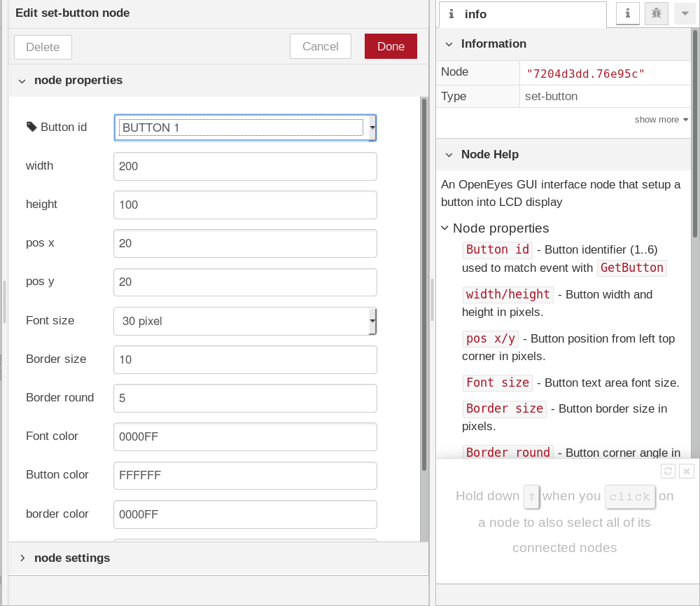Viewport: 700px width, 606px height.
Task: Click the pos x/y code label
Action: click(490, 339)
